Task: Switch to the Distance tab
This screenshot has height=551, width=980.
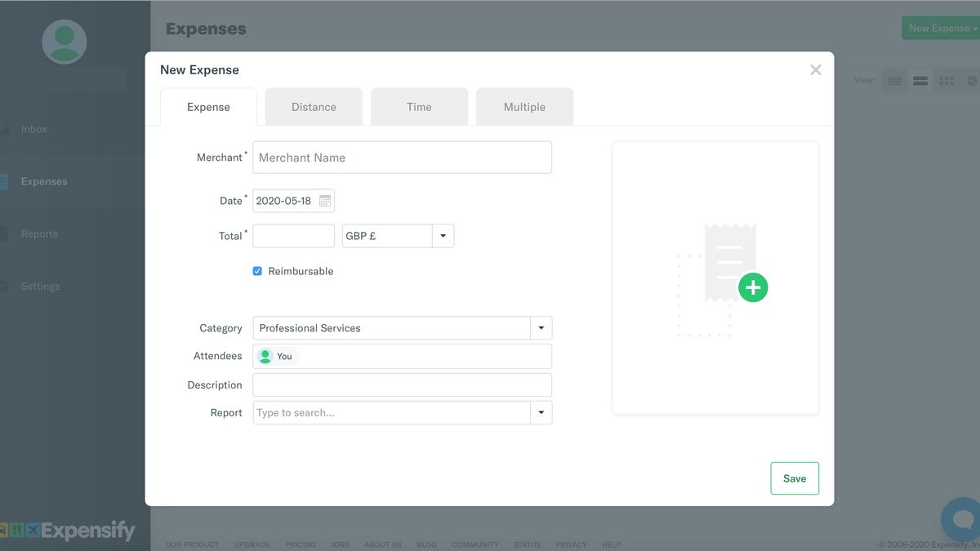Action: (314, 107)
